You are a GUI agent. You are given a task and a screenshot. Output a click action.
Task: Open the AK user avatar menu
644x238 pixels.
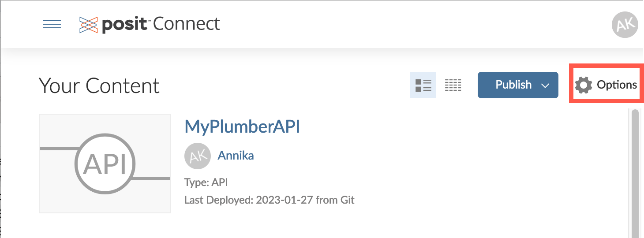(x=625, y=25)
